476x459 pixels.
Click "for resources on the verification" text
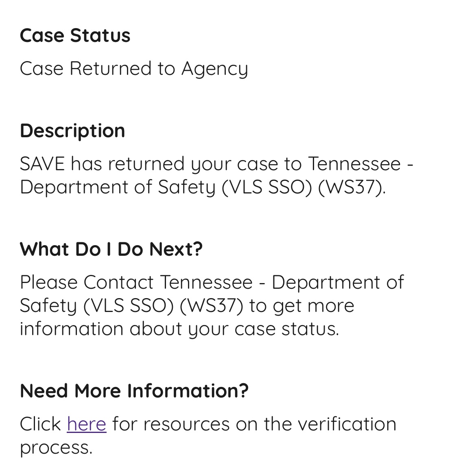click(x=254, y=424)
